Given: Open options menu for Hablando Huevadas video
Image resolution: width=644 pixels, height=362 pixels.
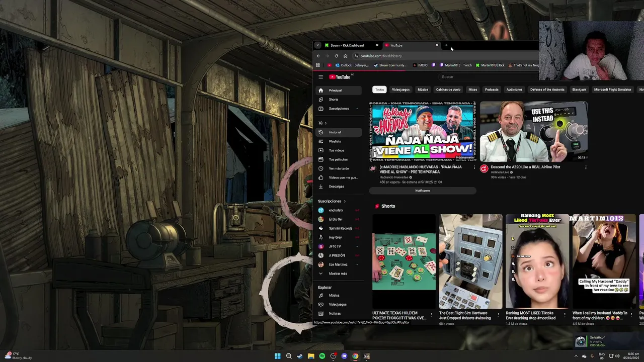Looking at the screenshot, I should tap(474, 167).
